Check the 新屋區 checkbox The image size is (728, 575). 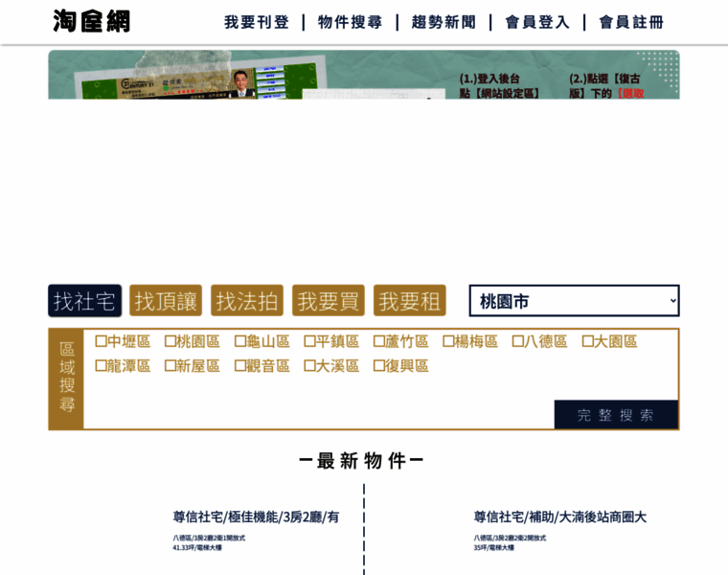click(171, 366)
